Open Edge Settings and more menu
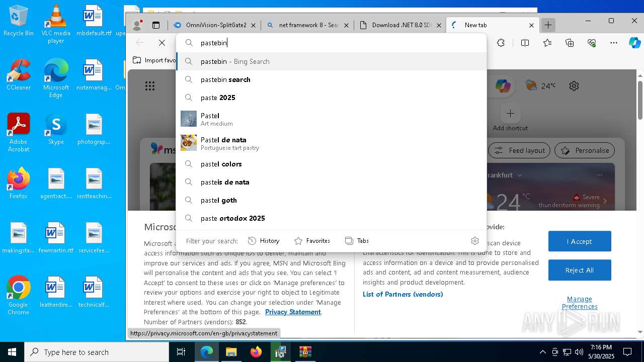This screenshot has height=362, width=644. 614,43
